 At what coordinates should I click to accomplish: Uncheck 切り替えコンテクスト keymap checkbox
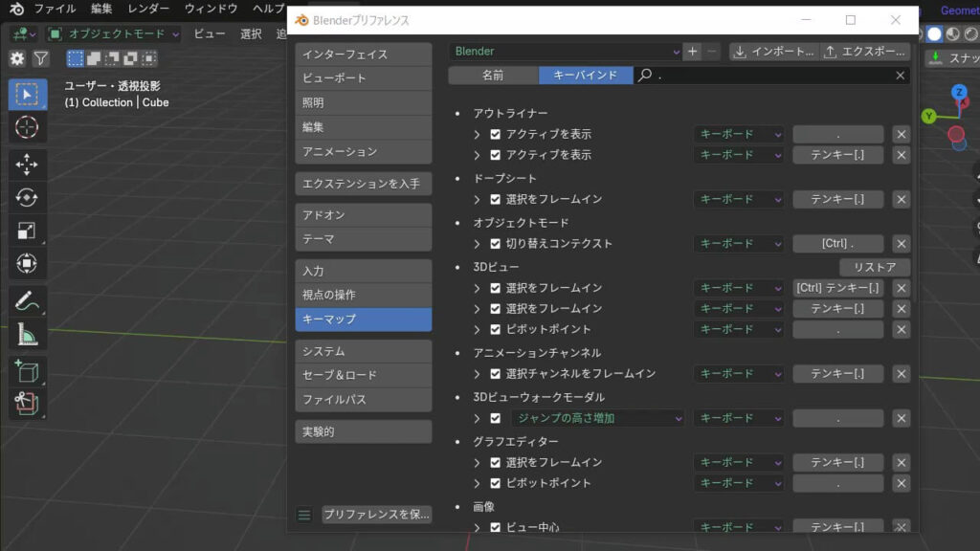496,244
